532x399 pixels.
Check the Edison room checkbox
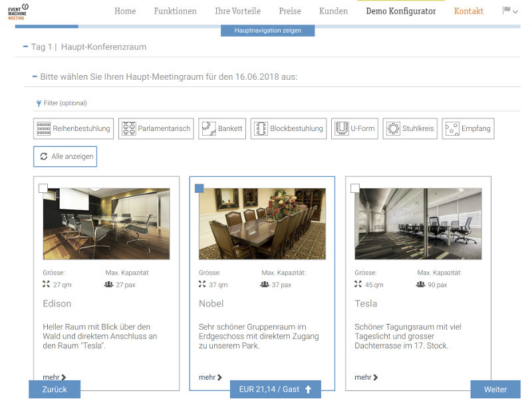click(43, 188)
